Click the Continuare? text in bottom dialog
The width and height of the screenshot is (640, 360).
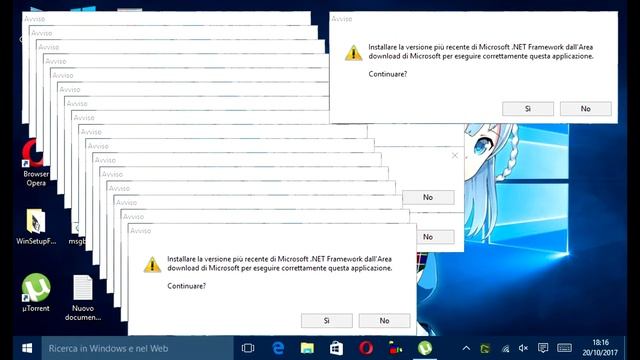click(x=187, y=286)
